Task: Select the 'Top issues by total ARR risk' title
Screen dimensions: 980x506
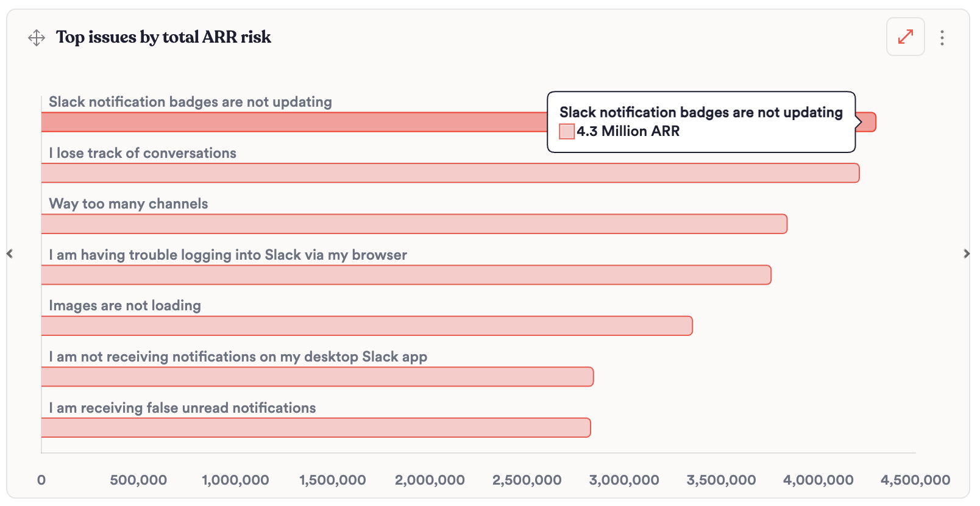Action: coord(163,37)
